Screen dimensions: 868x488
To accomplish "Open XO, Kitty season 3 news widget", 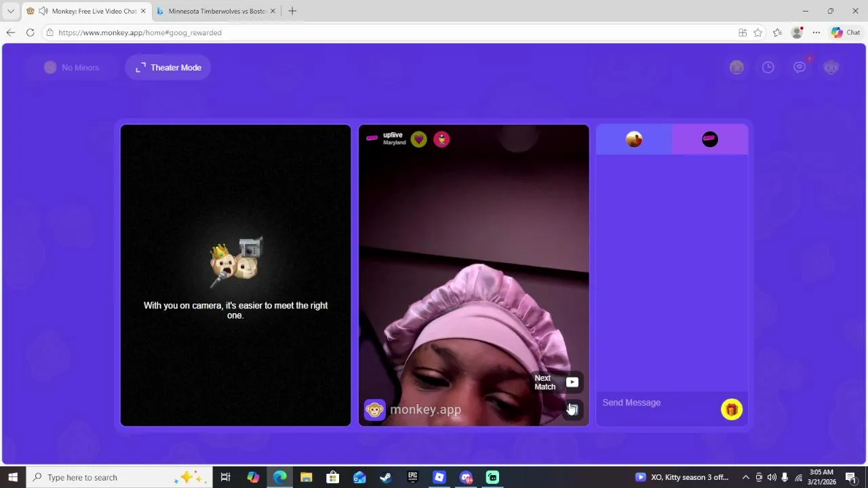I will pyautogui.click(x=682, y=477).
